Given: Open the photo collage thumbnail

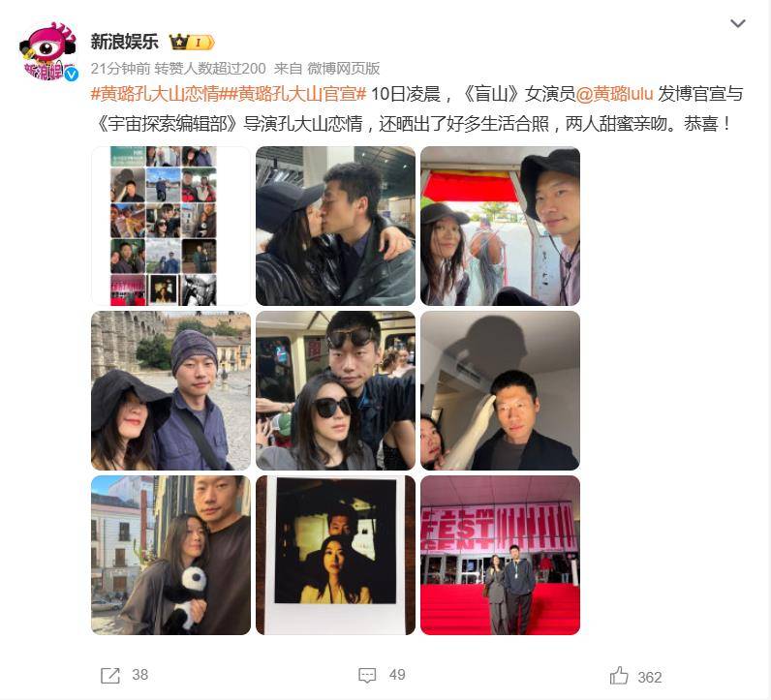Looking at the screenshot, I should 170,226.
